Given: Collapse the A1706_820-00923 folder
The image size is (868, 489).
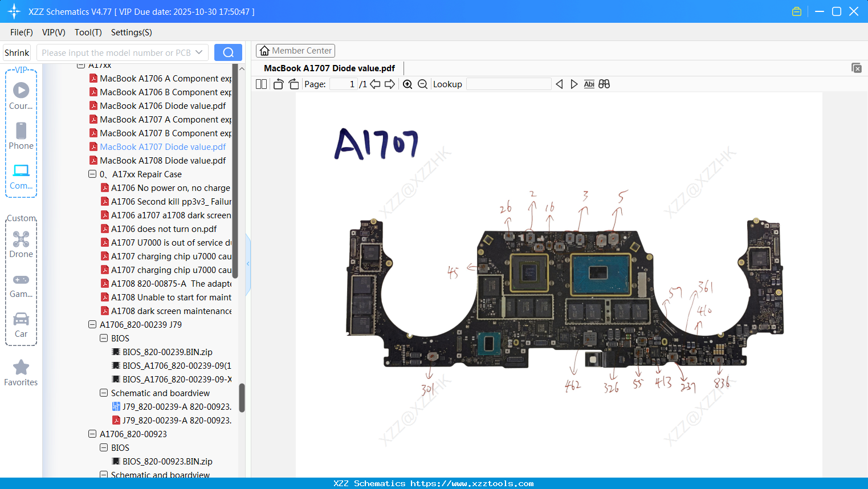Looking at the screenshot, I should [x=92, y=434].
